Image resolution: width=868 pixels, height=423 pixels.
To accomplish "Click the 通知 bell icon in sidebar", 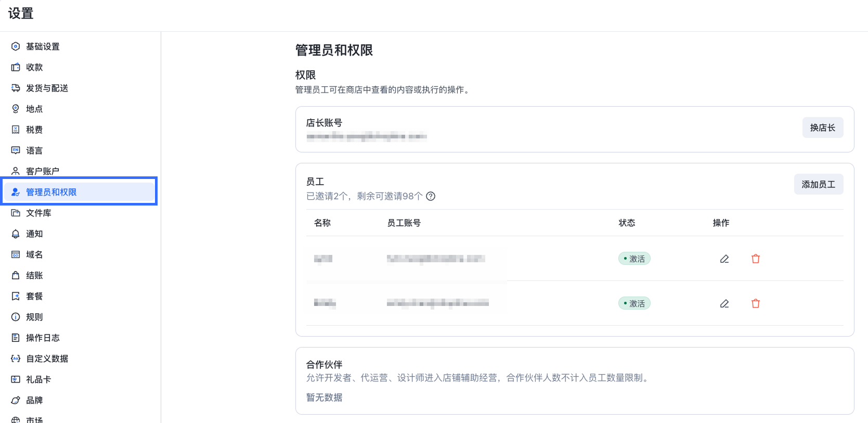I will 16,234.
